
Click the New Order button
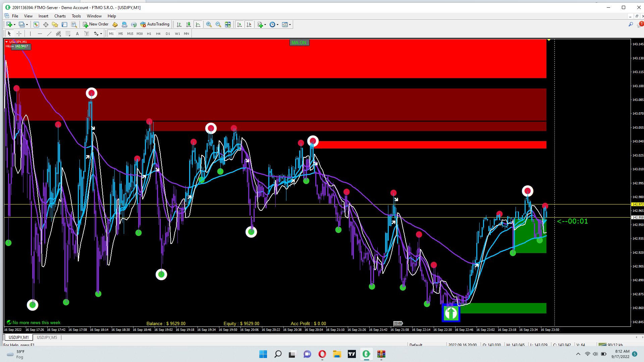[x=96, y=24]
